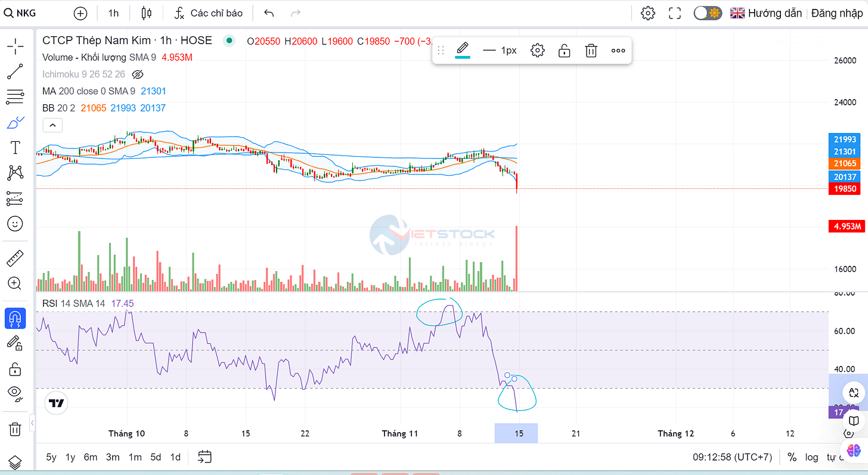This screenshot has width=868, height=475.
Task: Set range to 5y
Action: coord(51,457)
